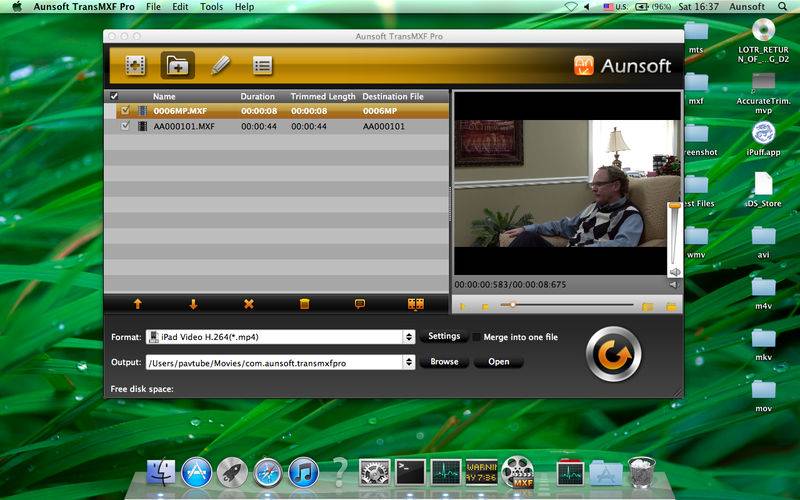800x500 pixels.
Task: Open the Edit menu
Action: (x=180, y=7)
